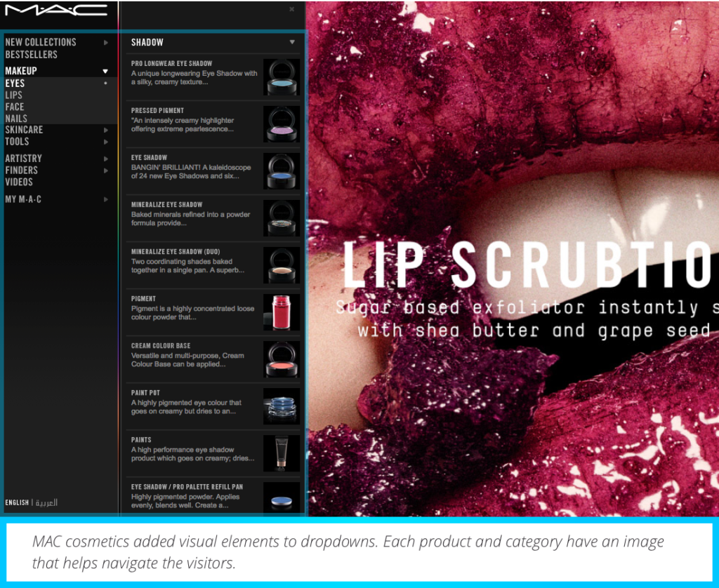The height and width of the screenshot is (588, 719).
Task: Select the Lips subcategory
Action: point(14,95)
